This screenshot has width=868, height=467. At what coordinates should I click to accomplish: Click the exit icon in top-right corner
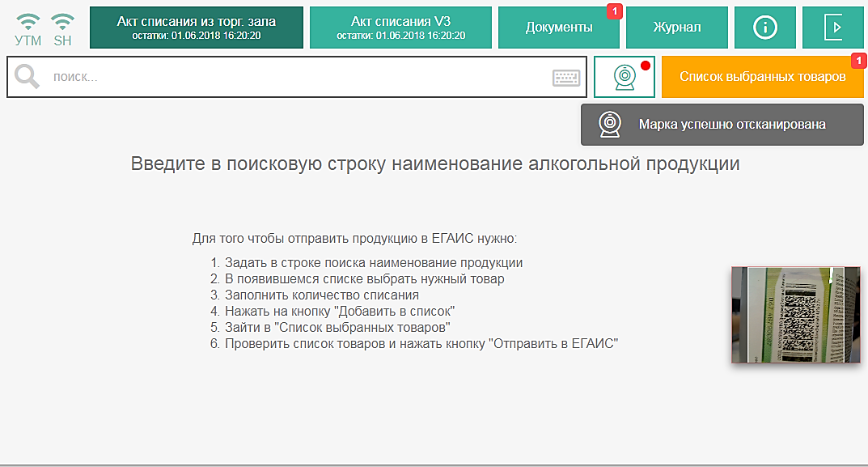tap(832, 28)
